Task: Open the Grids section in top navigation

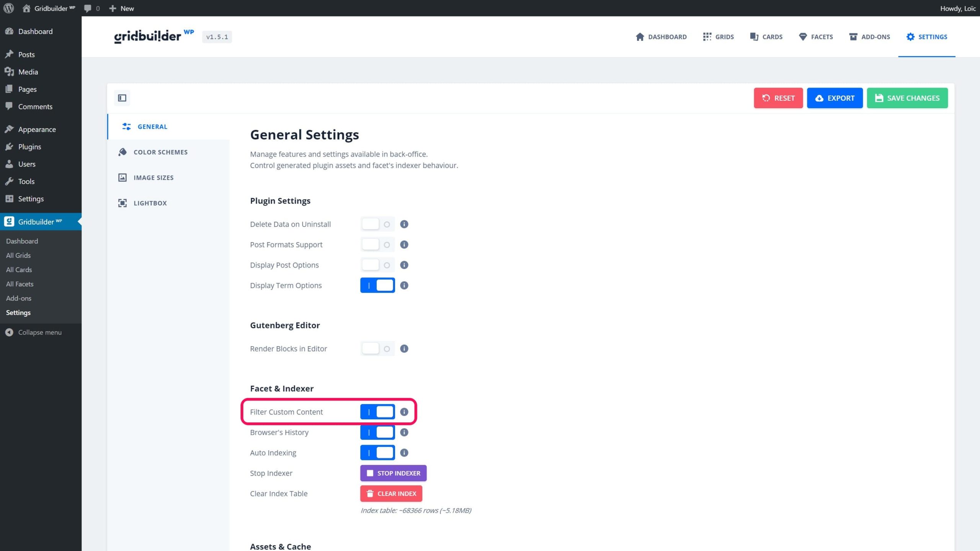Action: 719,37
